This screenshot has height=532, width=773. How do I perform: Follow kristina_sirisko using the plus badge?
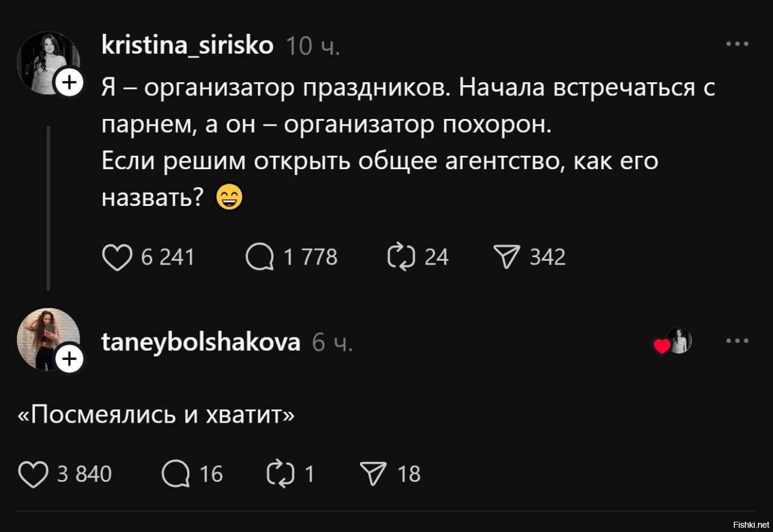pyautogui.click(x=69, y=83)
